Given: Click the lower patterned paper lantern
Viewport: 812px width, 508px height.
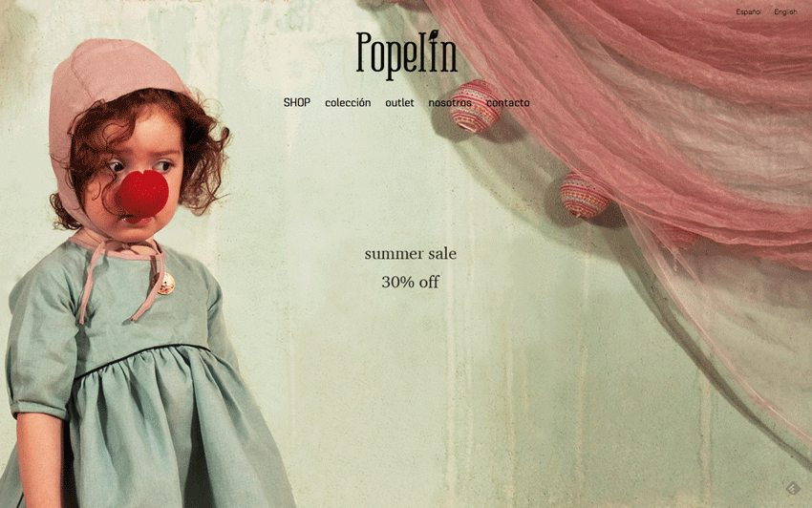Looking at the screenshot, I should (x=586, y=197).
